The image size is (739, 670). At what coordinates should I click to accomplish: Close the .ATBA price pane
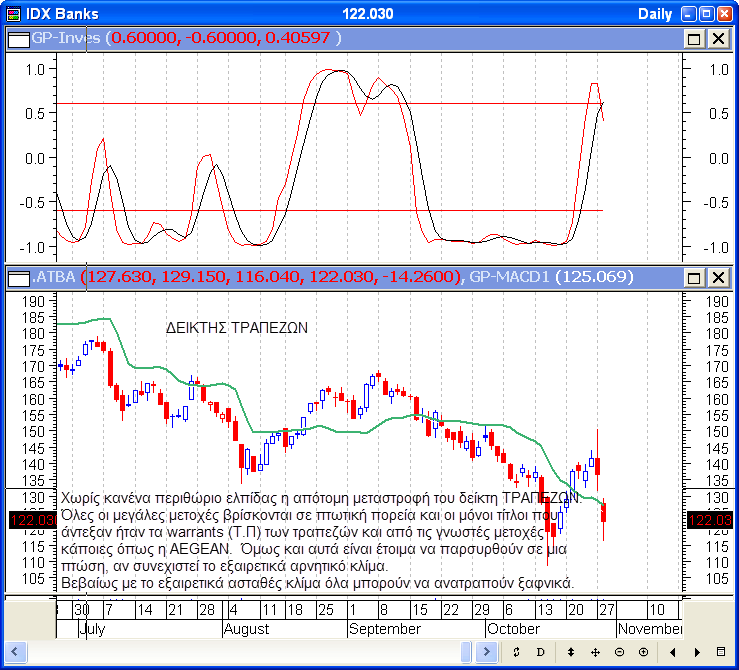(x=718, y=277)
